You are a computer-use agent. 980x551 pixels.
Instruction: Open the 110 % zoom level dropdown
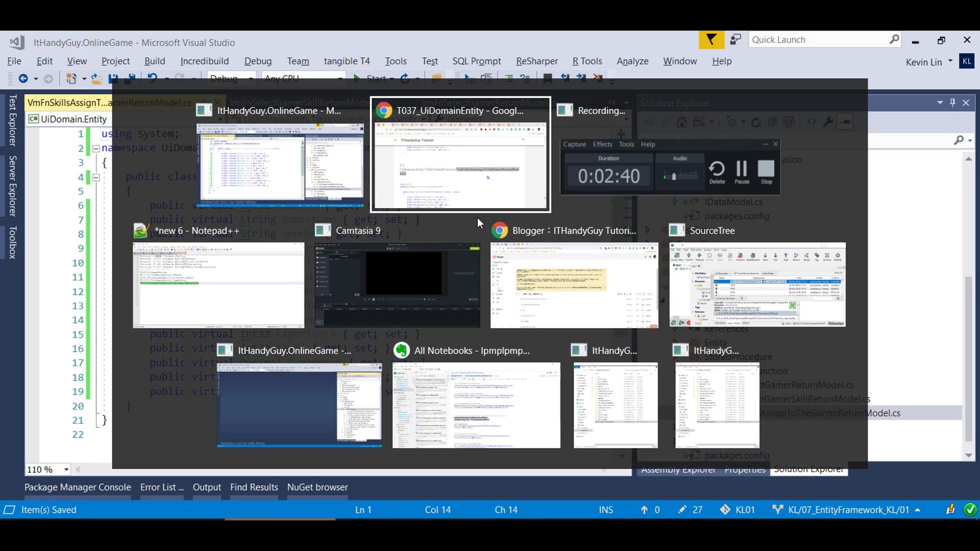pyautogui.click(x=66, y=469)
